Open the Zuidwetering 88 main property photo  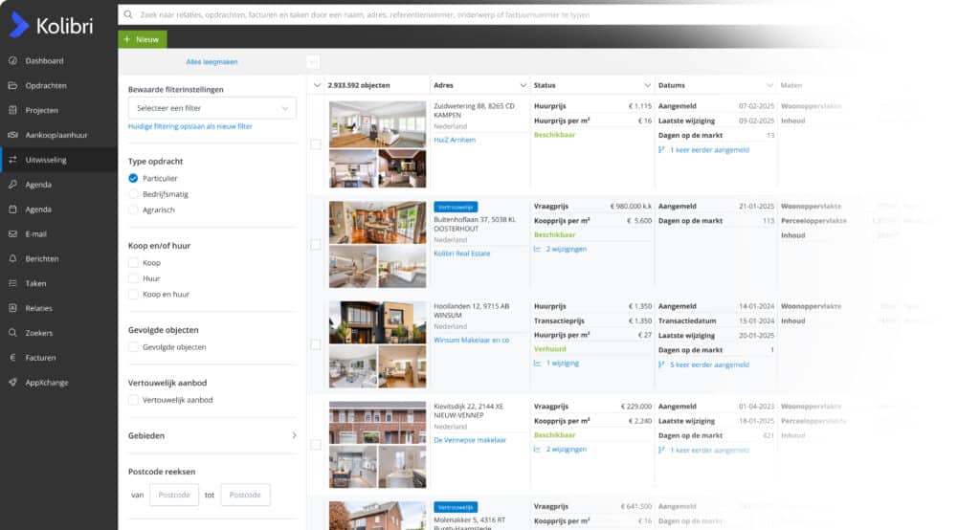377,124
